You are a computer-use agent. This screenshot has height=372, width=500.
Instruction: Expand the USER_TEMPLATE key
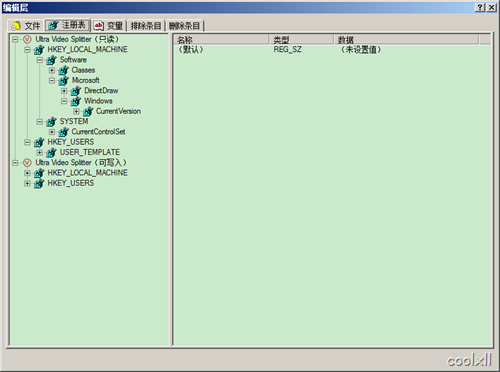click(40, 153)
